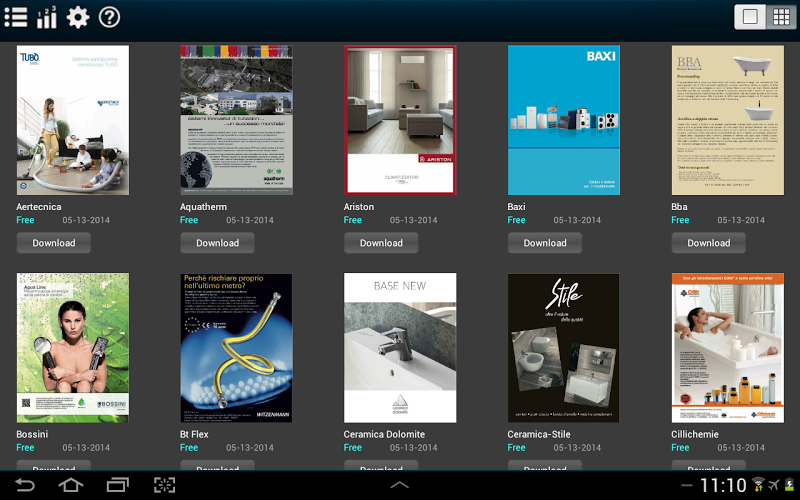Open the Ceramica-Stile catalog cover
This screenshot has height=500, width=800.
pos(564,348)
